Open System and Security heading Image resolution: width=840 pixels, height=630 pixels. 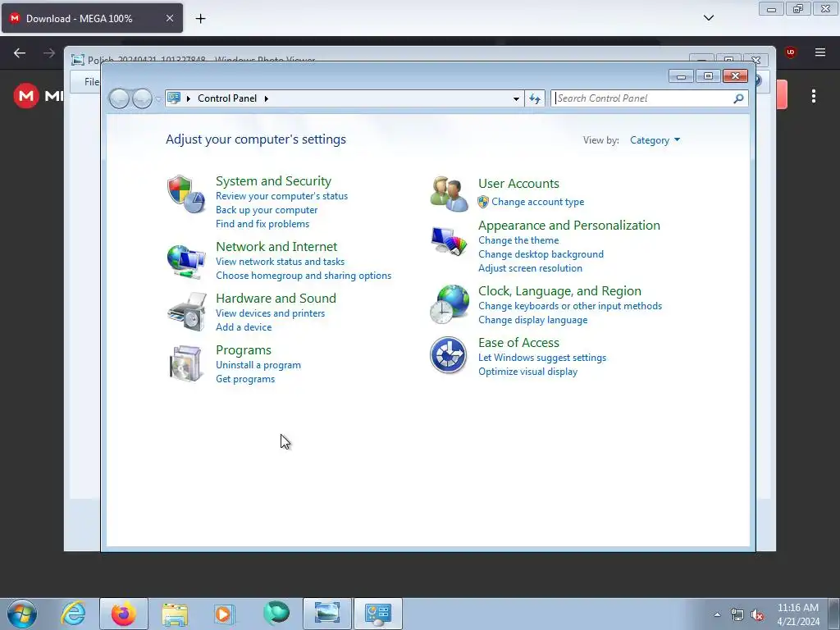273,181
